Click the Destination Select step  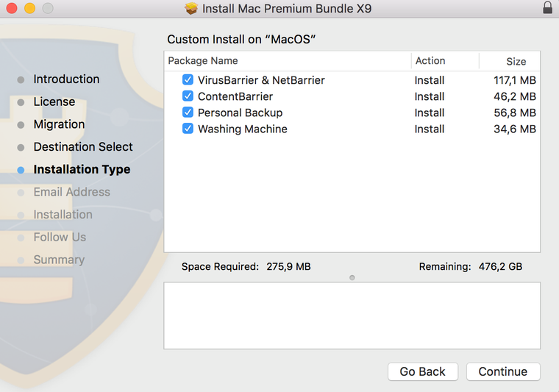tap(83, 147)
